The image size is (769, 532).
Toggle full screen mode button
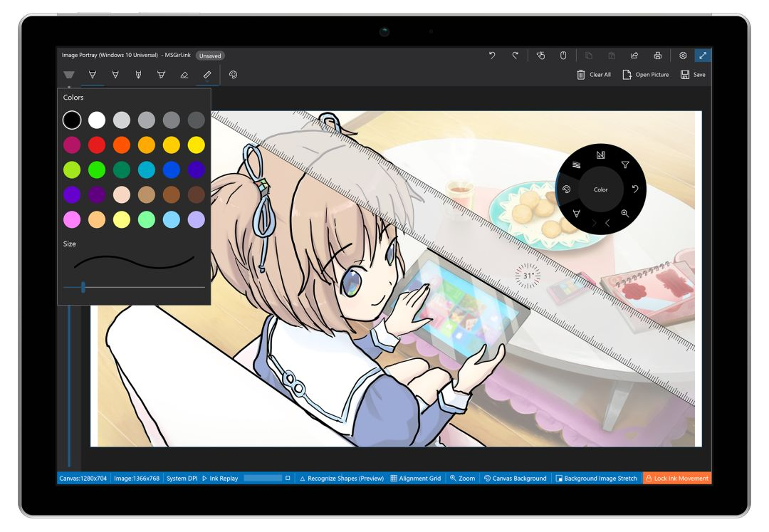pos(703,56)
